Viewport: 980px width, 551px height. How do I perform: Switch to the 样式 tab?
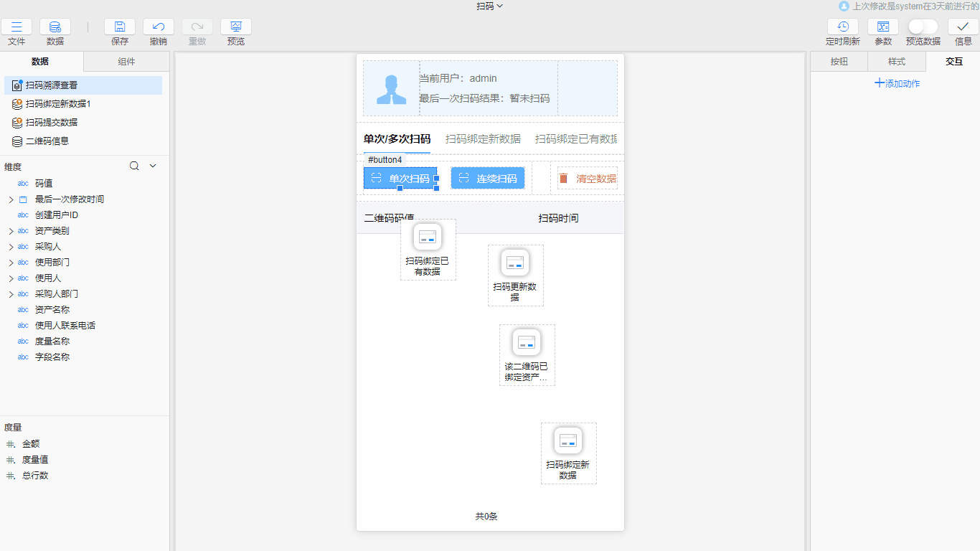pyautogui.click(x=897, y=62)
